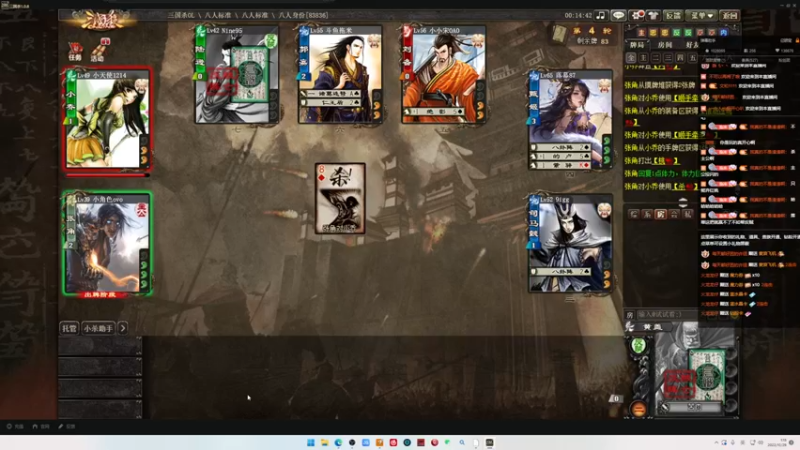Switch to the 好友 friends tab
This screenshot has height=450, width=800.
[x=692, y=45]
